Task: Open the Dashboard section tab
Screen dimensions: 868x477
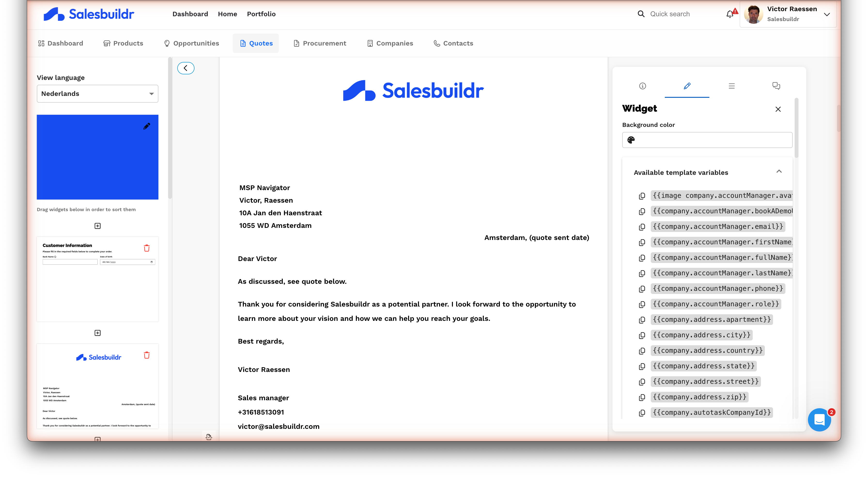Action: (x=60, y=43)
